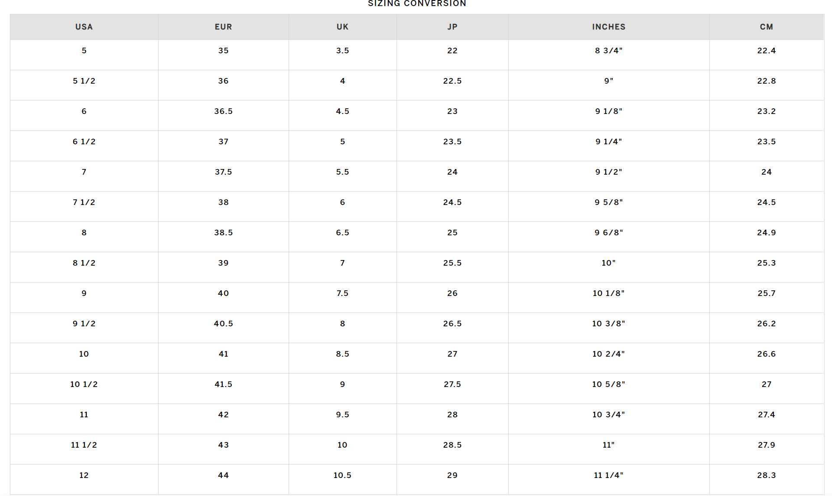Click the CM column header
832x504 pixels.
pyautogui.click(x=766, y=27)
